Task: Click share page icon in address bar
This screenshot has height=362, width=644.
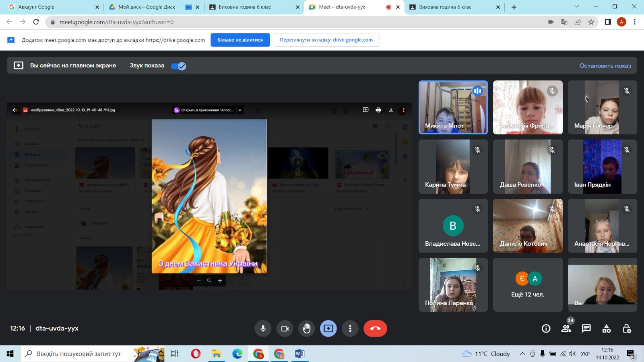Action: 578,22
